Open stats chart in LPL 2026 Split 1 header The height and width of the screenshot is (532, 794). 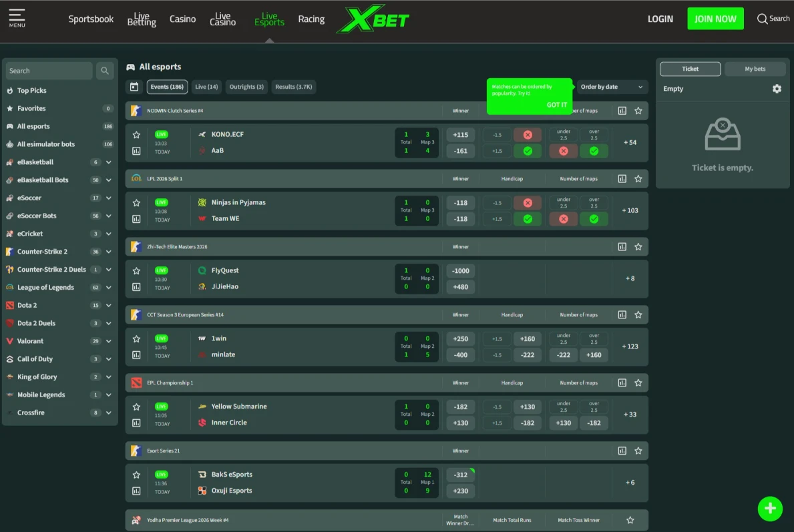(x=622, y=179)
